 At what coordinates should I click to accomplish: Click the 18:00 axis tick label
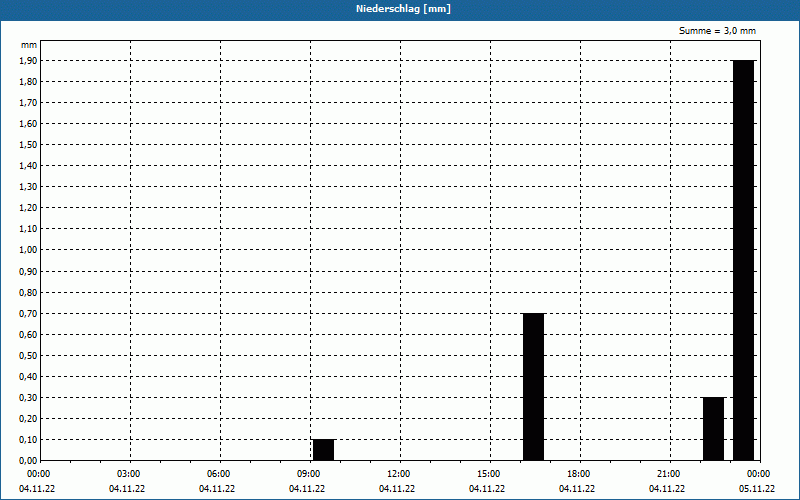pos(579,474)
